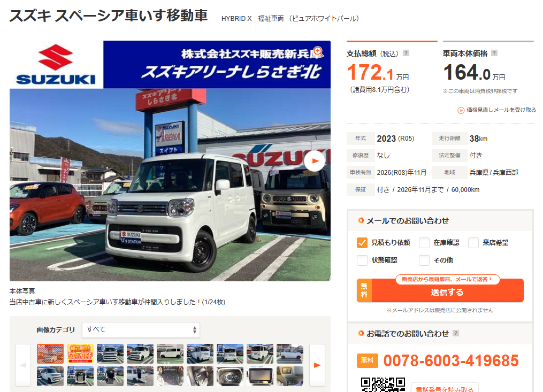
Task: Check the 来店希望 checkbox
Action: point(473,243)
